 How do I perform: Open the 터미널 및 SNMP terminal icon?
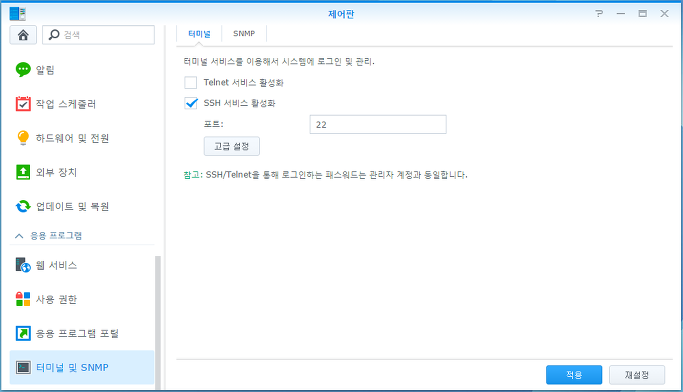(x=23, y=367)
